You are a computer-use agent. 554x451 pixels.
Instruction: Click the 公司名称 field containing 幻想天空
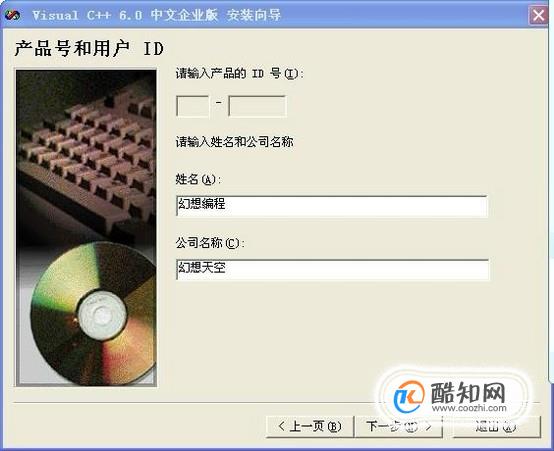[x=332, y=269]
